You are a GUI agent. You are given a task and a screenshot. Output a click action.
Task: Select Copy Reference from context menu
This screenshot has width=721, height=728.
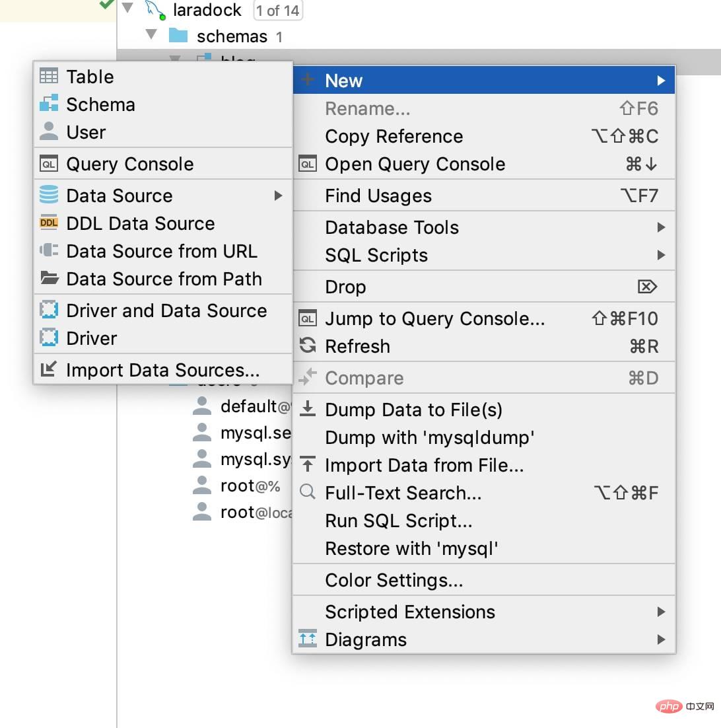tap(484, 136)
